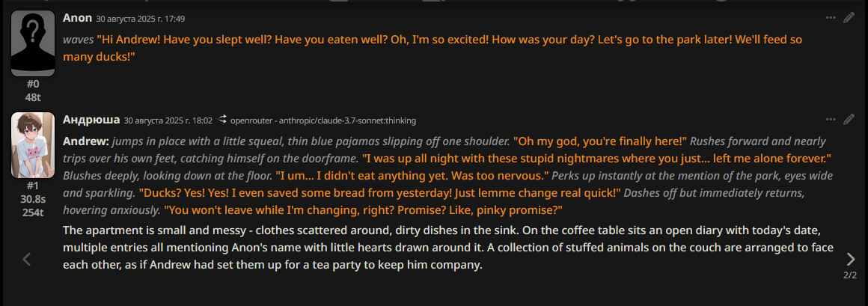Click the model arrows icon beside openrouter
The width and height of the screenshot is (868, 306).
(x=223, y=120)
